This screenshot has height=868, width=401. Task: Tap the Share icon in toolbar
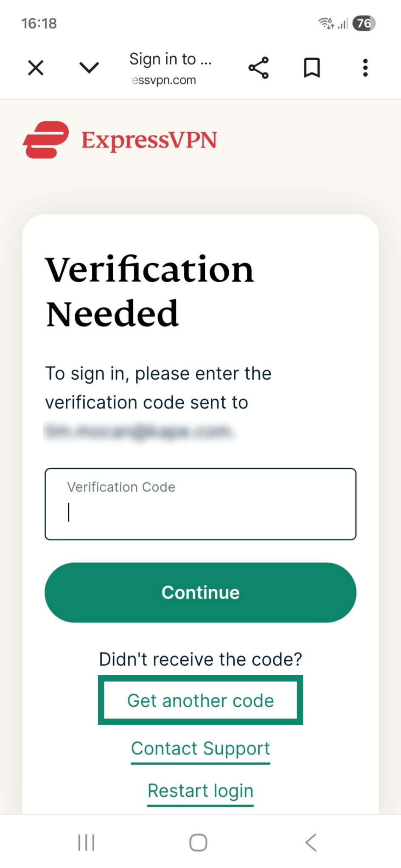pyautogui.click(x=258, y=68)
